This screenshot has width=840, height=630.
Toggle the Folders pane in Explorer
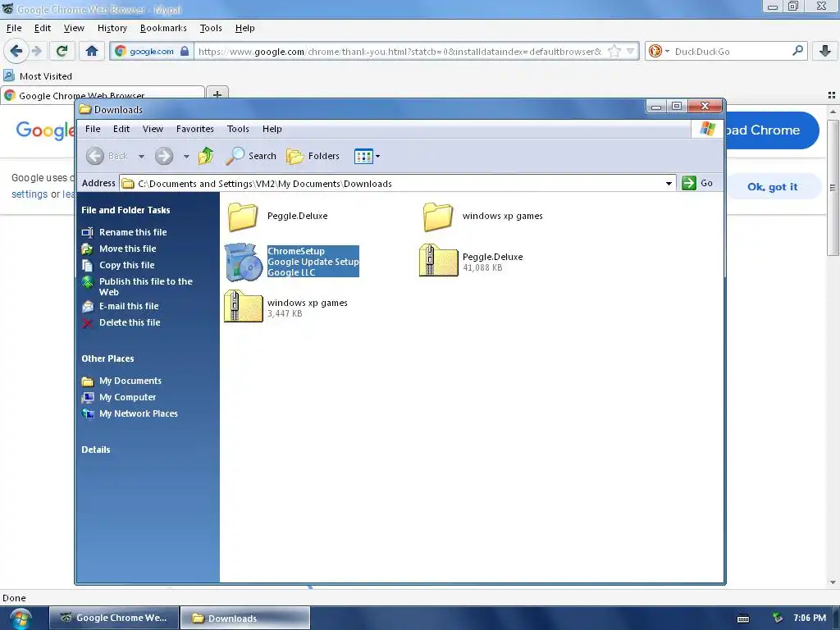[x=313, y=156]
